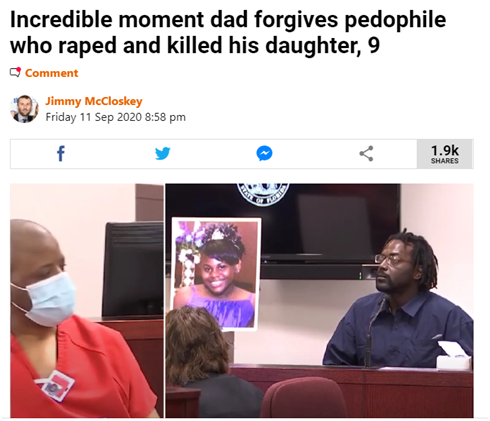Click the black monitor behind masked man
The width and height of the screenshot is (490, 421).
[x=133, y=270]
